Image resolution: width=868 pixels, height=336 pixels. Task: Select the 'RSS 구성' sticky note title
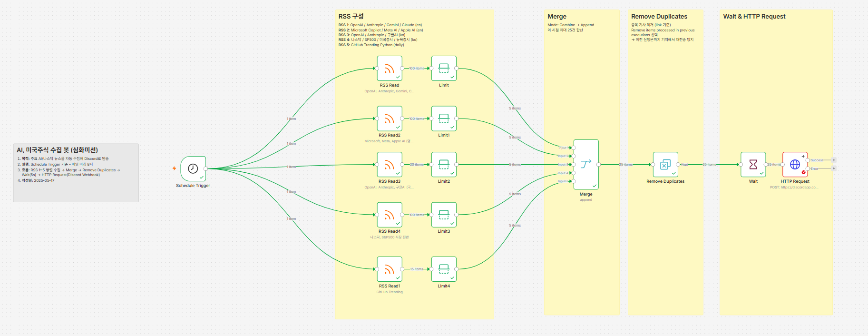coord(351,16)
